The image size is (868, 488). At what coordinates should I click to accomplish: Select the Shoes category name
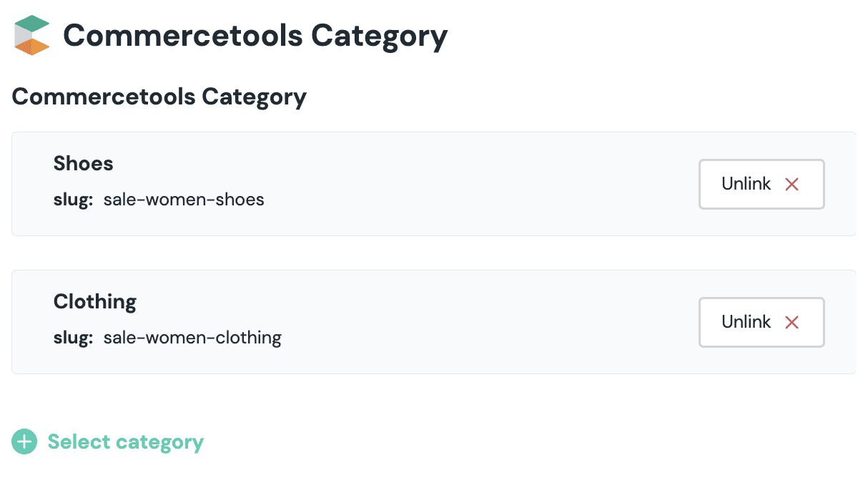[83, 163]
